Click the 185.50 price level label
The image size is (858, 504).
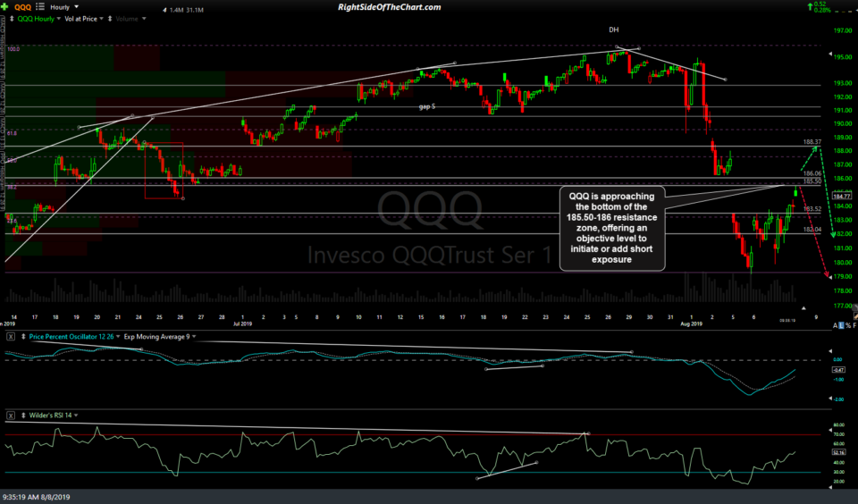pyautogui.click(x=812, y=181)
